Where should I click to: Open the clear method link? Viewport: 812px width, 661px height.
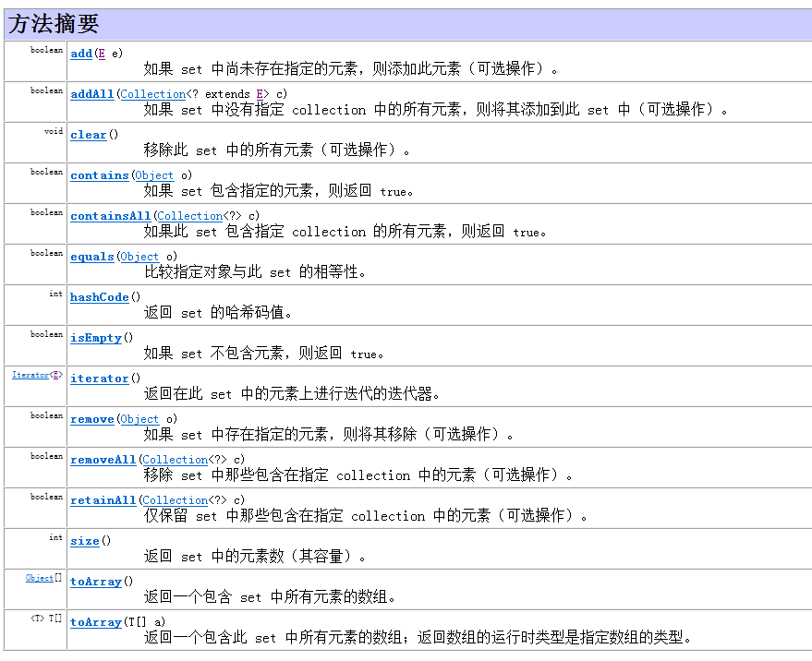(89, 135)
